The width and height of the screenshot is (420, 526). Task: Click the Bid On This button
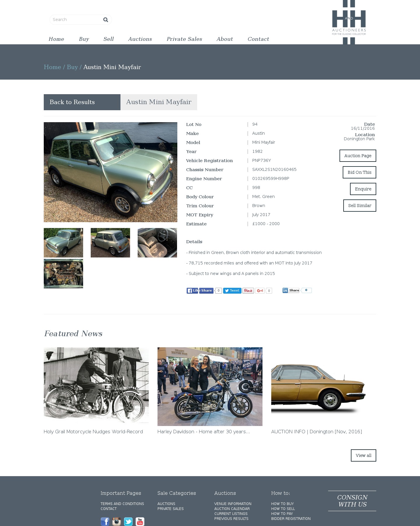[x=359, y=172]
